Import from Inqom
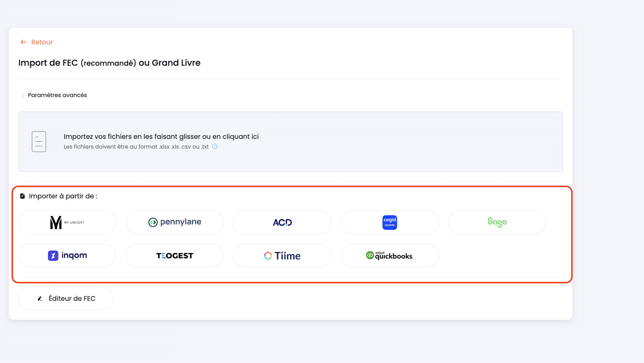 [x=67, y=256]
